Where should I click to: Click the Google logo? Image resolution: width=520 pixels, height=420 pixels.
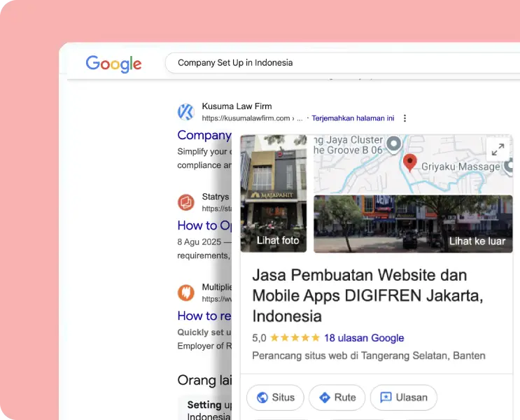[x=113, y=64]
